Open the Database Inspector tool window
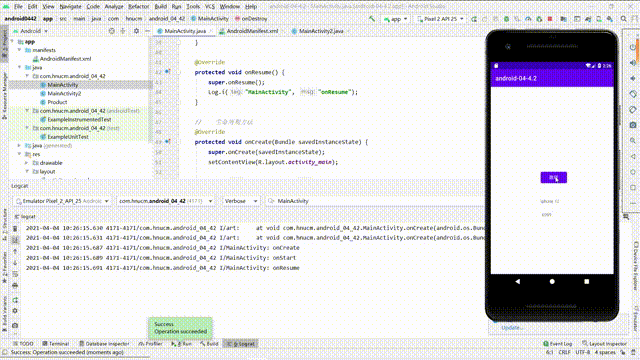 point(104,344)
